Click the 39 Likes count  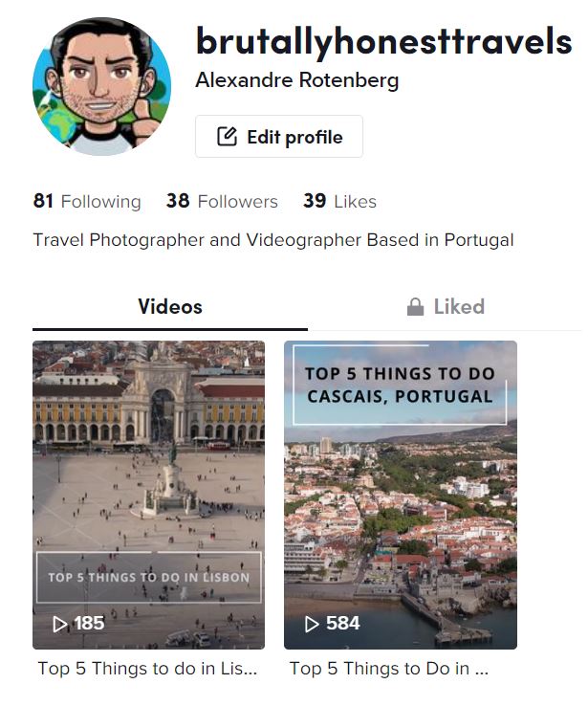click(x=339, y=202)
